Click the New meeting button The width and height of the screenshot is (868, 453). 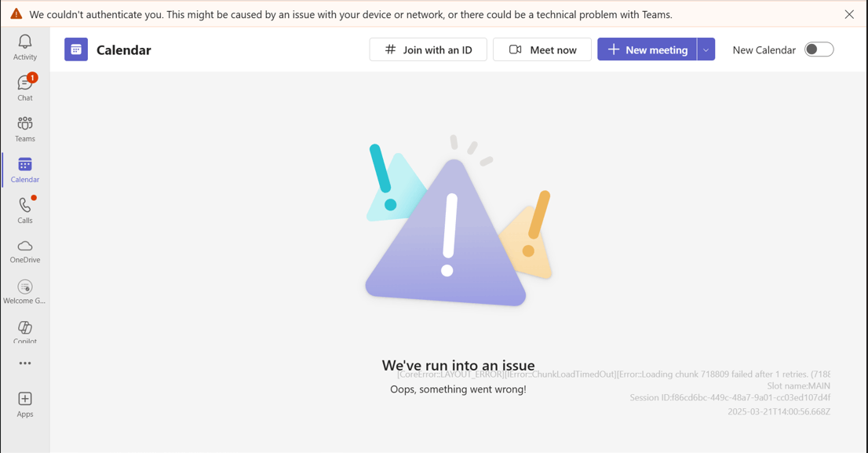coord(647,49)
